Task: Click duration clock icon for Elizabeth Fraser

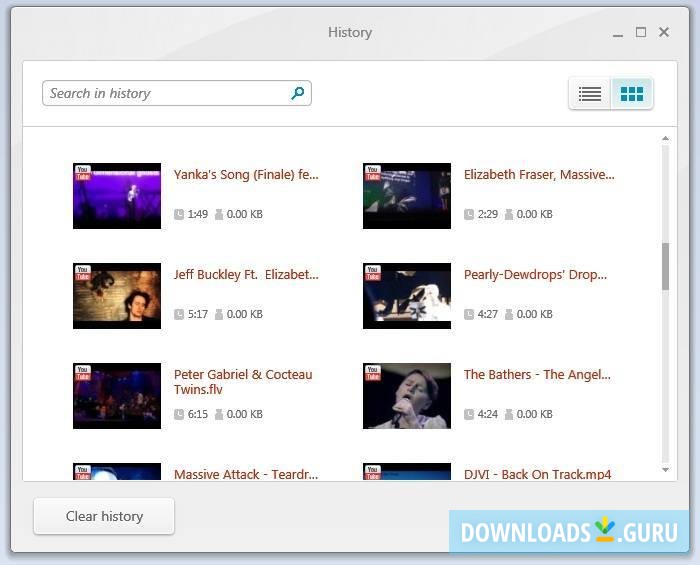Action: click(469, 215)
